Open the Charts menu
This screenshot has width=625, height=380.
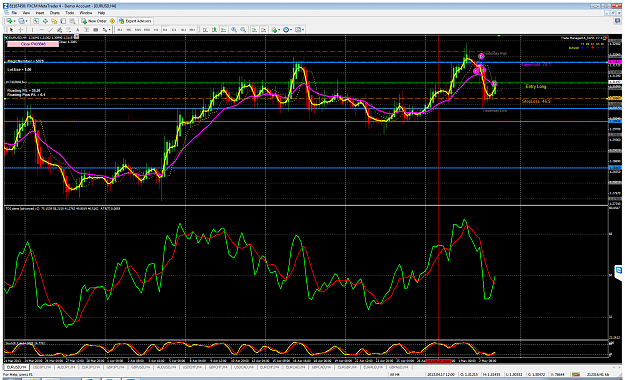55,13
